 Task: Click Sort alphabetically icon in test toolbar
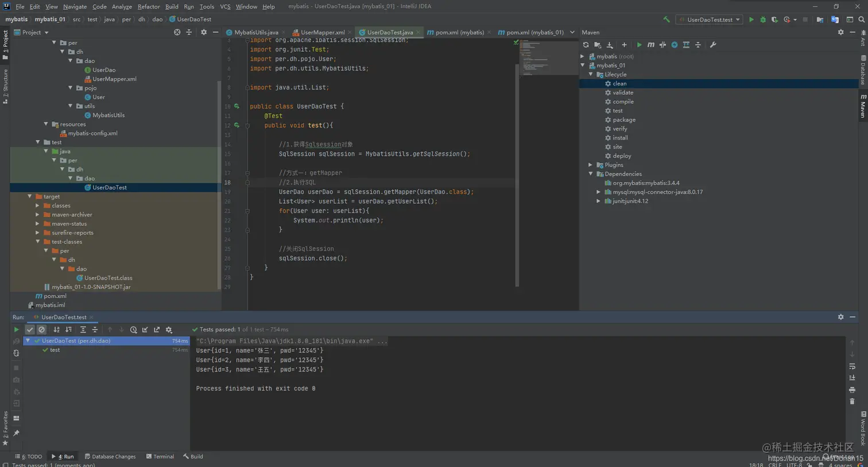pyautogui.click(x=56, y=330)
